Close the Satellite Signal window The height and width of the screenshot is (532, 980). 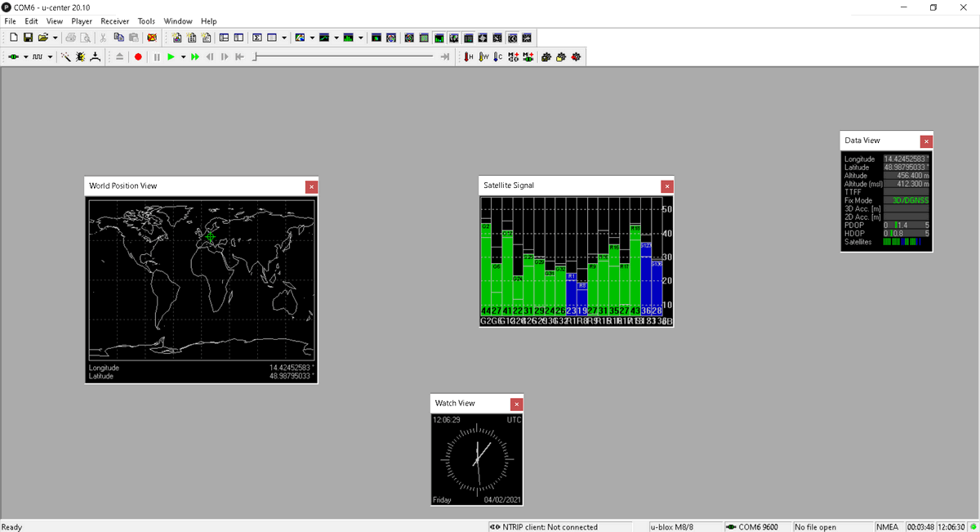(x=666, y=186)
